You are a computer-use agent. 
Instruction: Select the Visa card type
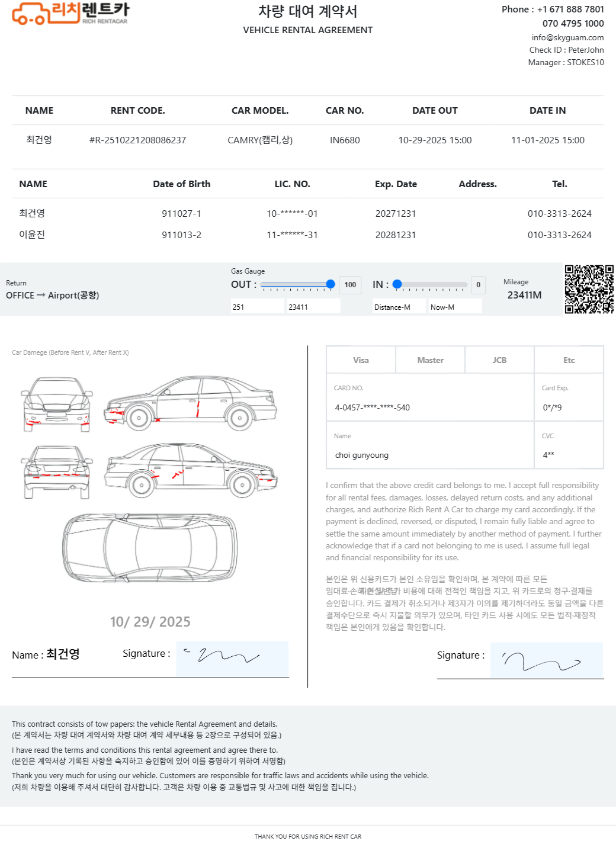[361, 360]
